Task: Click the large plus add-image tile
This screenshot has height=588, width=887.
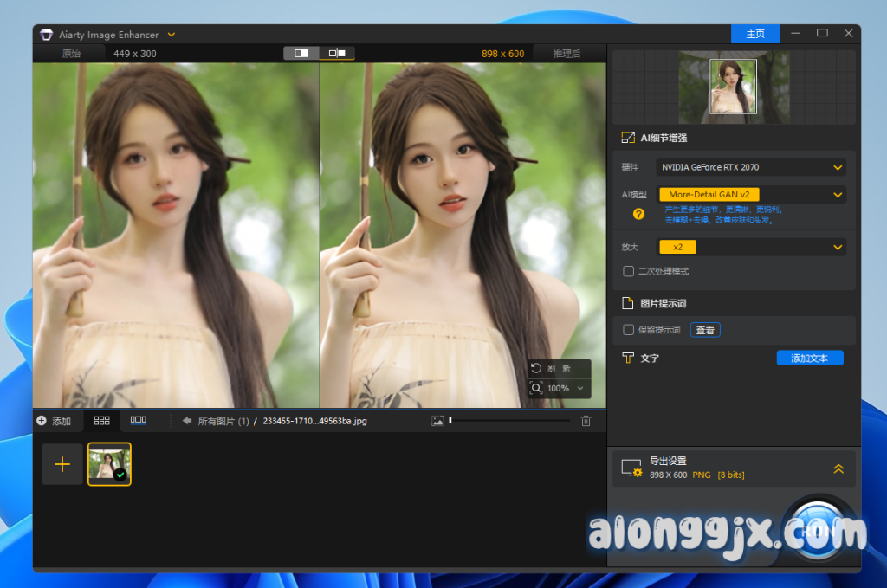Action: pos(62,464)
